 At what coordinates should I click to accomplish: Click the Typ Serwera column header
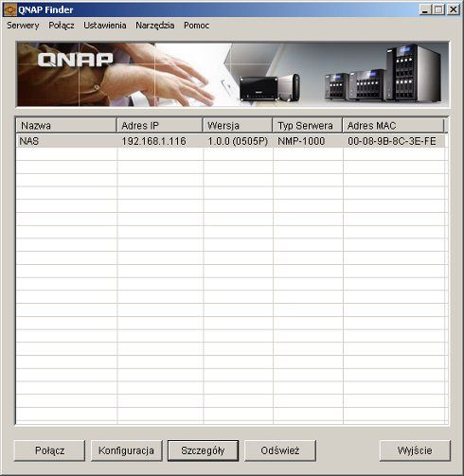click(x=308, y=126)
